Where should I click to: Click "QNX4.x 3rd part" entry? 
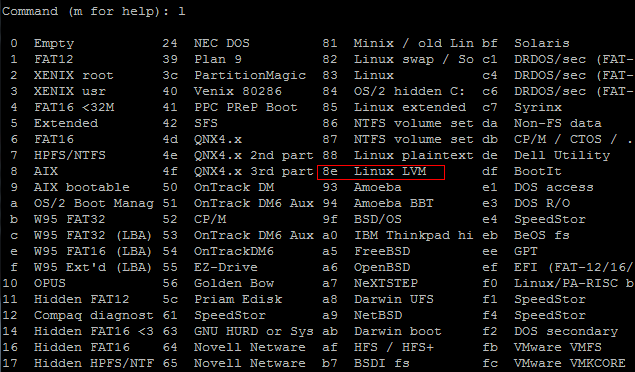[x=254, y=171]
